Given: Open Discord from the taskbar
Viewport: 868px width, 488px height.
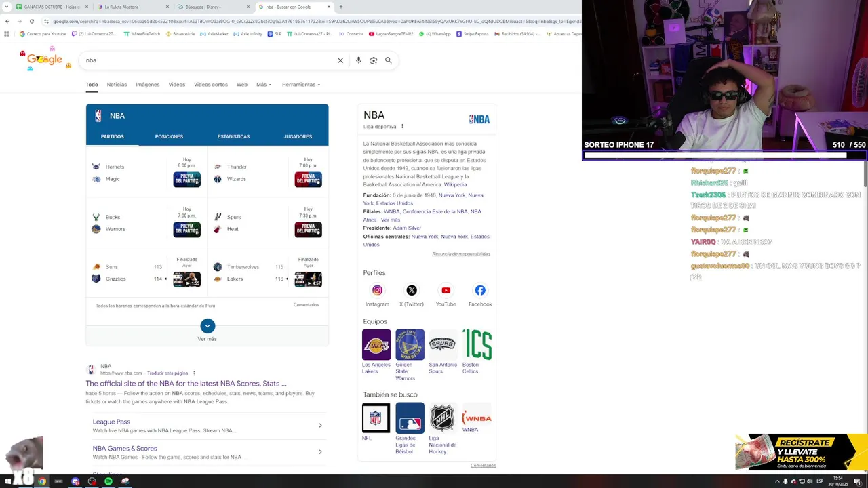Looking at the screenshot, I should 75,481.
